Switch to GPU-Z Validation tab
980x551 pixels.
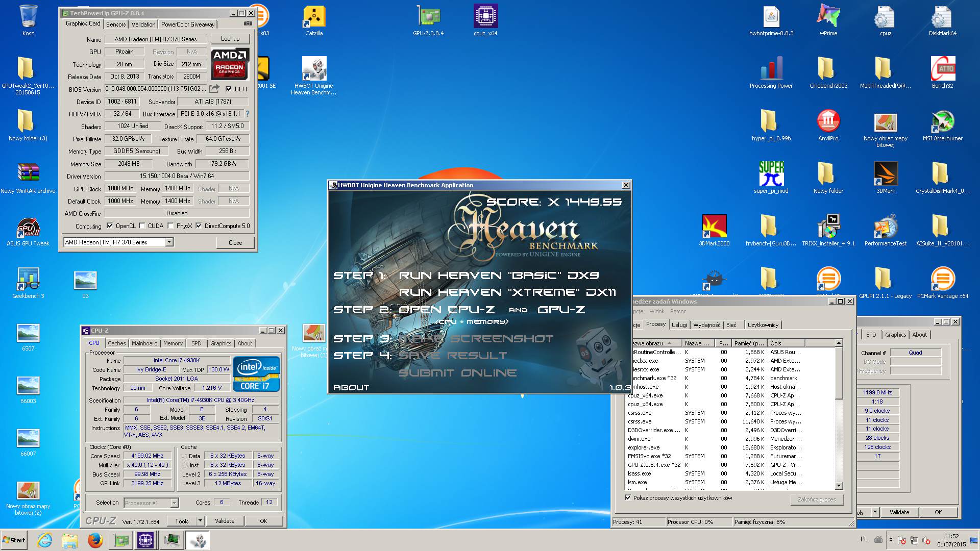[143, 24]
